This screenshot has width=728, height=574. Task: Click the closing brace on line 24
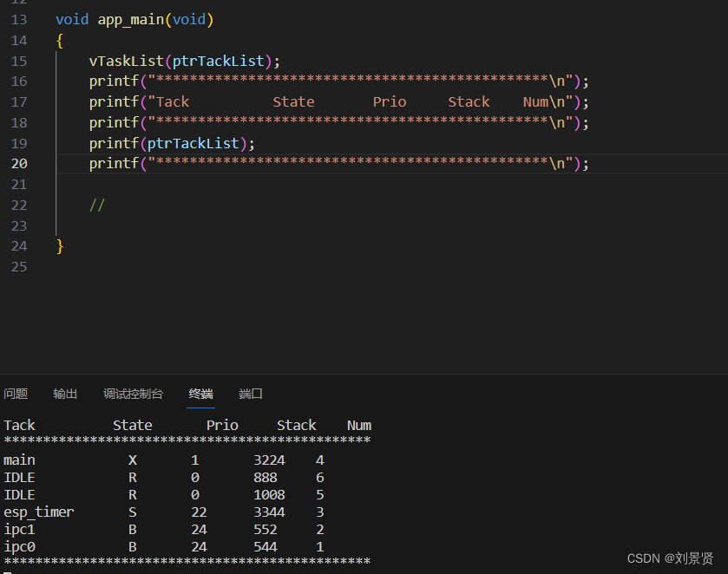coord(58,245)
